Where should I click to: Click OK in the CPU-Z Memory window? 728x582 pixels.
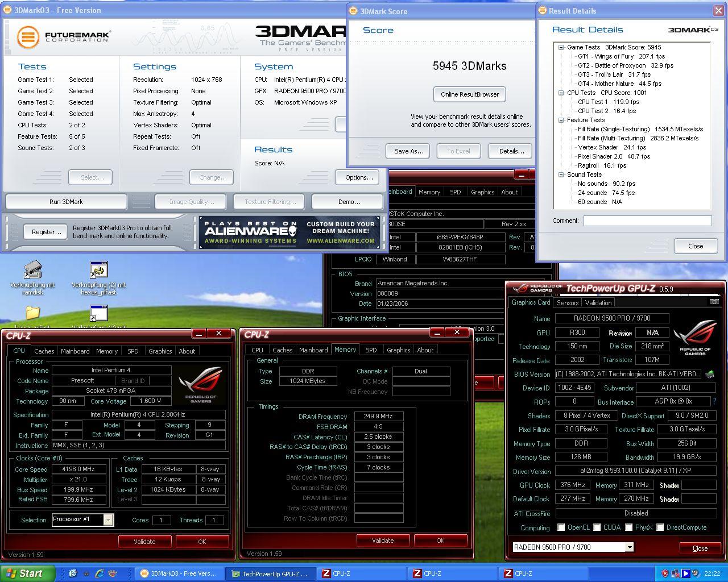click(440, 541)
